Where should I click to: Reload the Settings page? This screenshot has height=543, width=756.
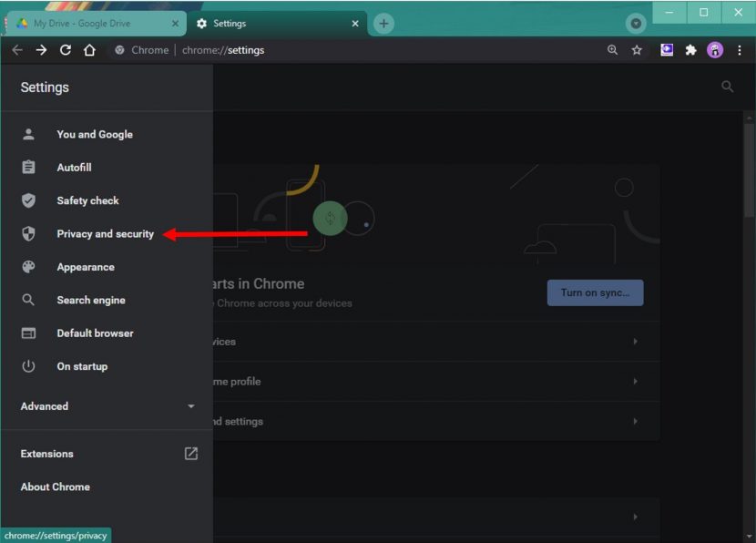click(66, 50)
